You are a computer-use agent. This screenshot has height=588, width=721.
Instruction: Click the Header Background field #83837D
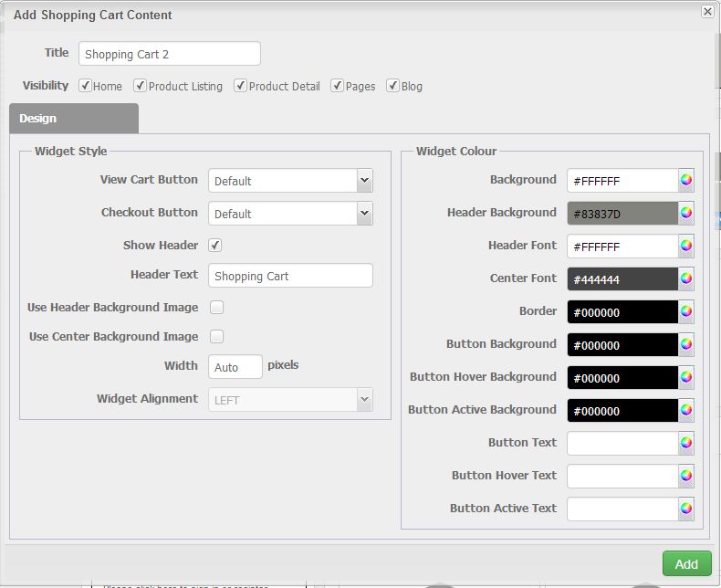pyautogui.click(x=622, y=214)
